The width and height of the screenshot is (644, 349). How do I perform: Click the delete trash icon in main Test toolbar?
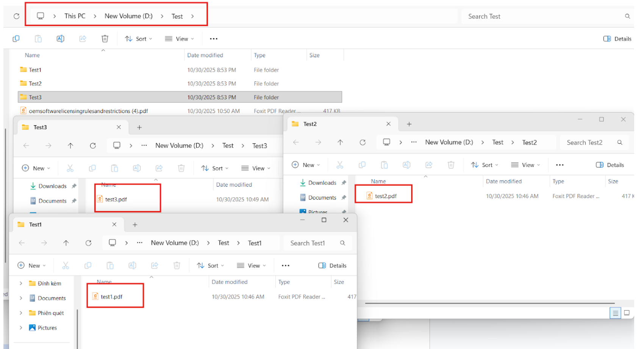point(105,39)
